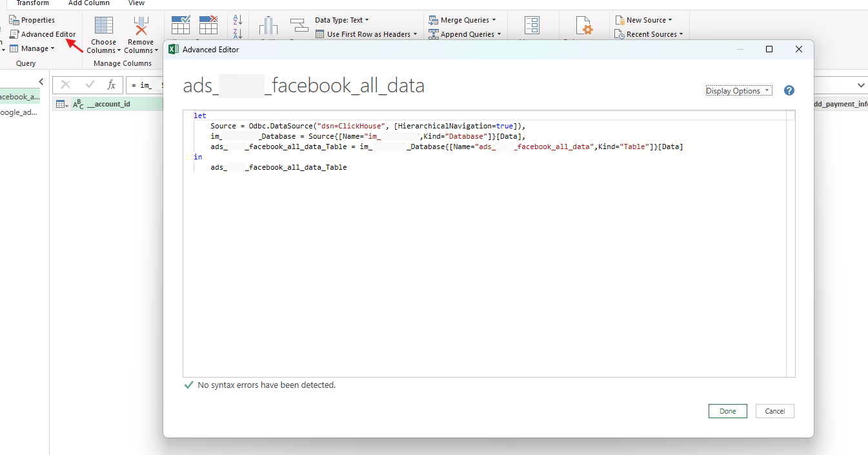Switch to the View ribbon tab

(136, 3)
